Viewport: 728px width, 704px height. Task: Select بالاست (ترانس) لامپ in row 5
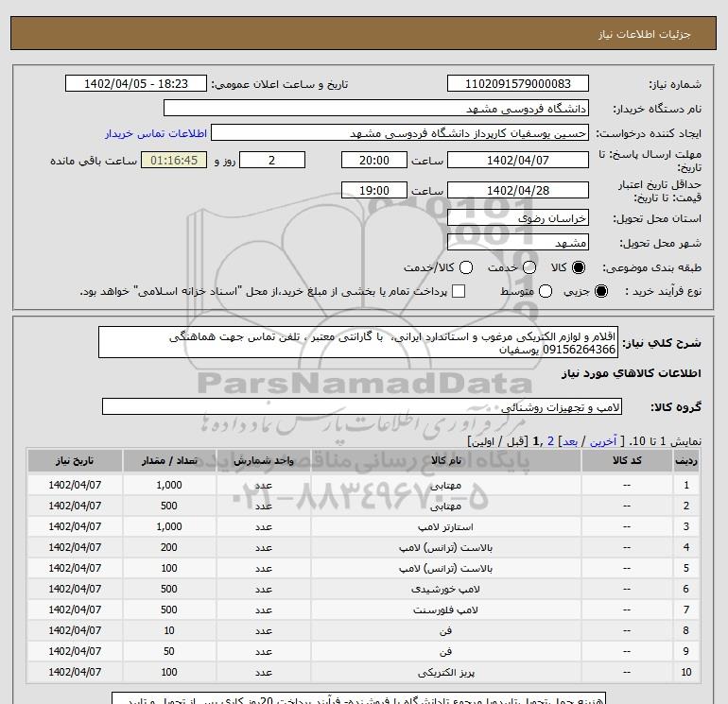pos(445,569)
